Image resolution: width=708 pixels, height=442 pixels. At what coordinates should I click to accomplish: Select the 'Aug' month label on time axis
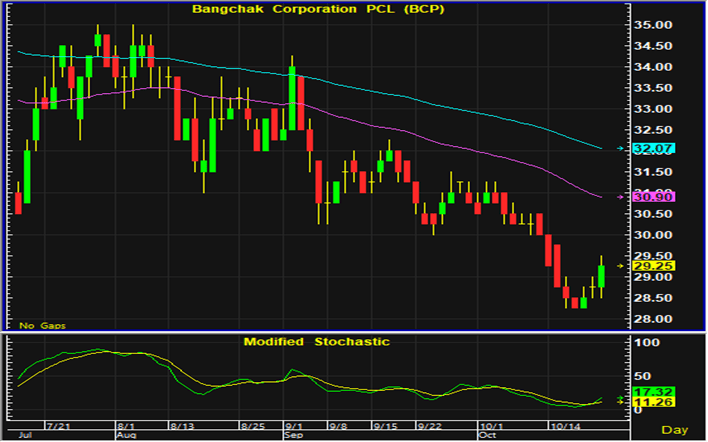click(x=126, y=436)
